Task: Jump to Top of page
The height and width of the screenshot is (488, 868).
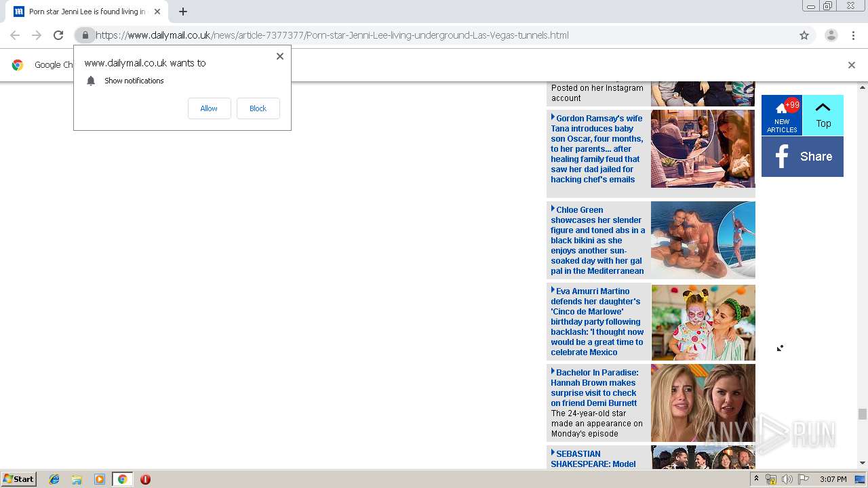Action: (823, 115)
